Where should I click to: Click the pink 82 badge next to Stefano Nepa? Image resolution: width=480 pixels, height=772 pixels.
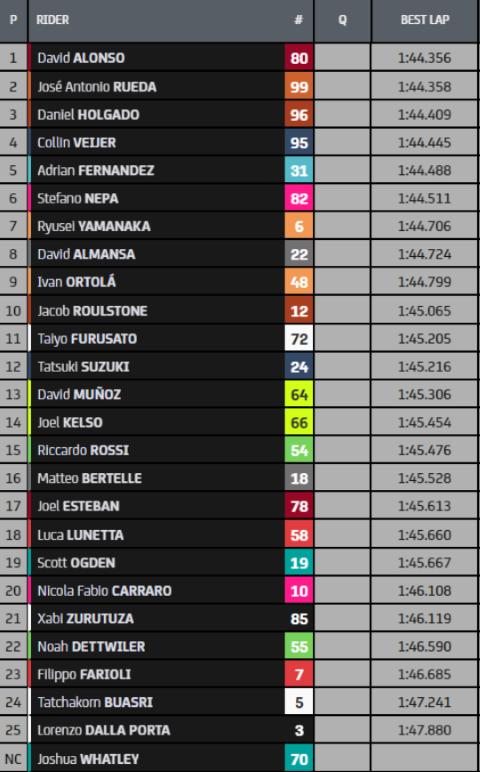(299, 198)
